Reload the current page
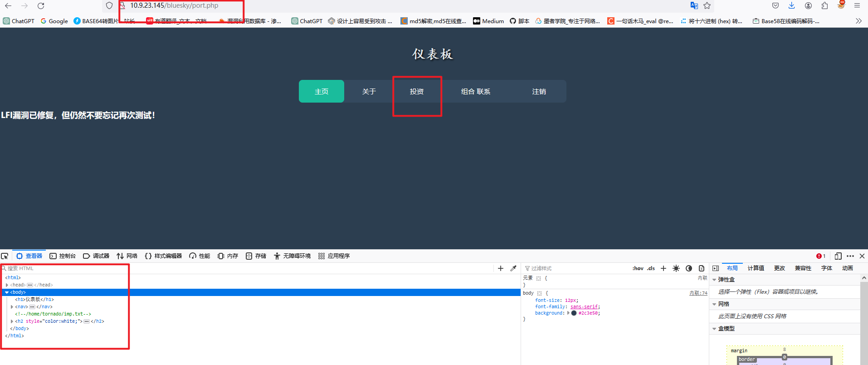Screen dimensions: 868x365 coord(41,6)
